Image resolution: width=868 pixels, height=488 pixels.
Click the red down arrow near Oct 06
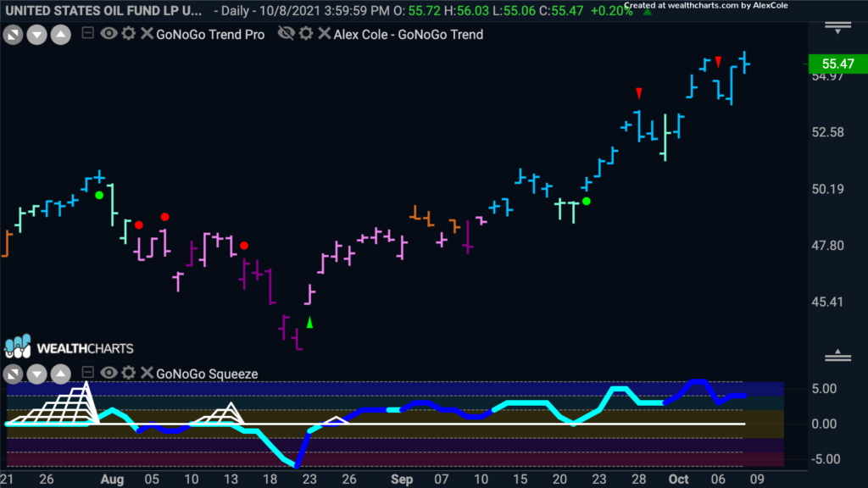click(x=718, y=61)
